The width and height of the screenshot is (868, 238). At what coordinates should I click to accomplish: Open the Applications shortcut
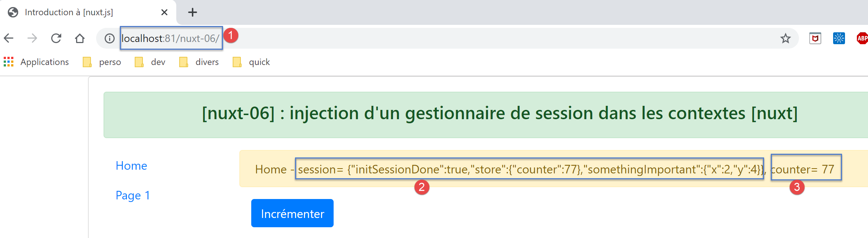pos(36,62)
